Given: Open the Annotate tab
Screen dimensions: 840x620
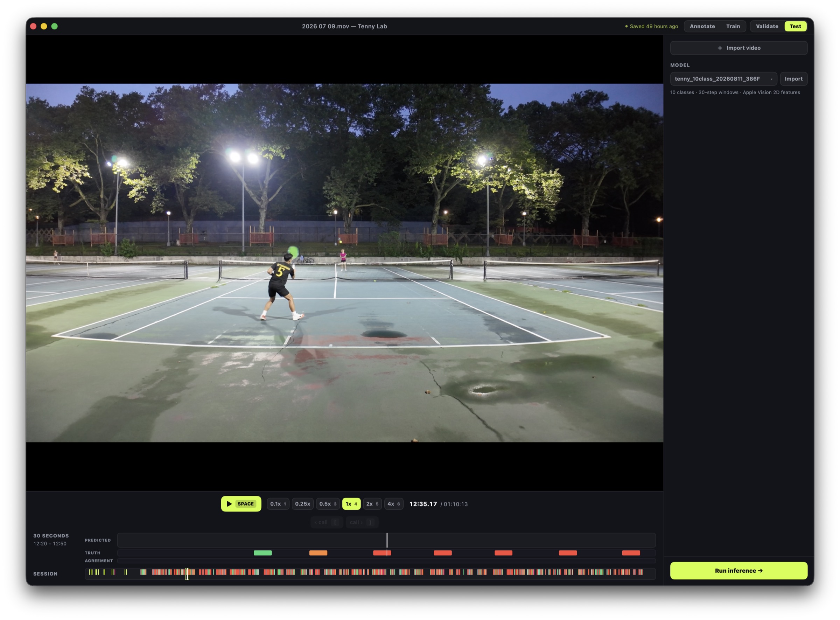Looking at the screenshot, I should (x=702, y=26).
